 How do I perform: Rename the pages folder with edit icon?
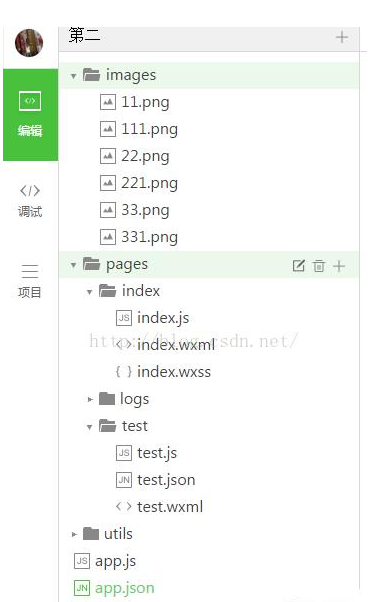pyautogui.click(x=298, y=266)
